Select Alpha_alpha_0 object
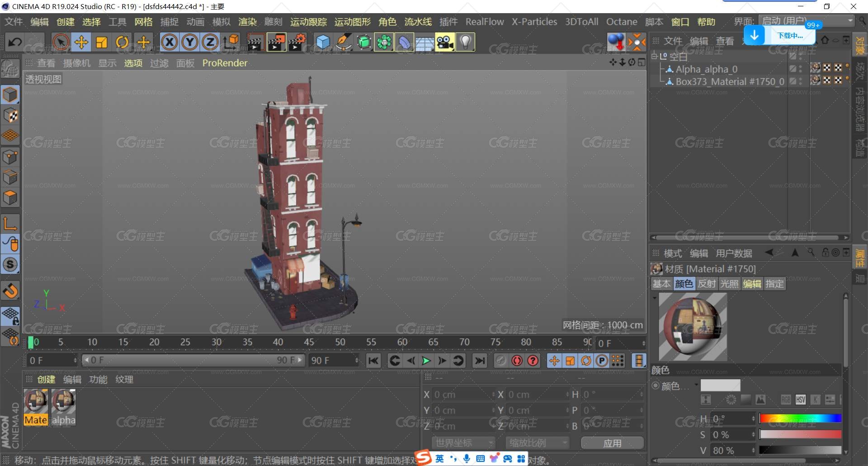The image size is (868, 466). pyautogui.click(x=707, y=69)
